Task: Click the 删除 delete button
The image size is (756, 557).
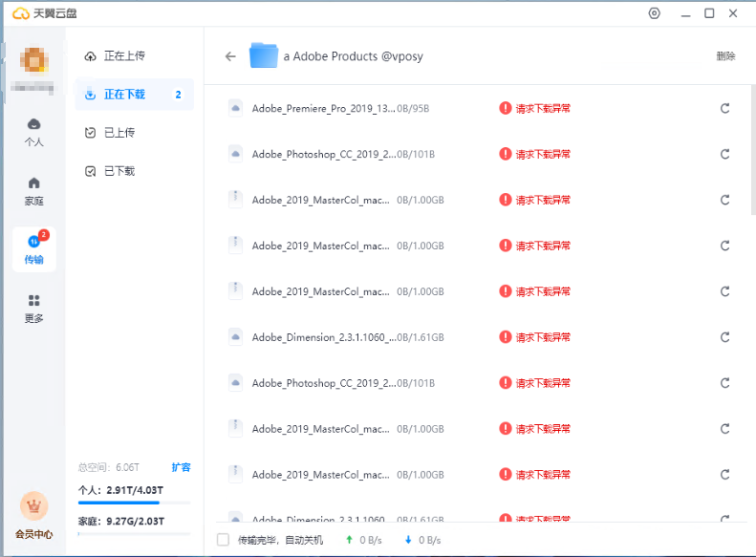Action: click(x=725, y=56)
